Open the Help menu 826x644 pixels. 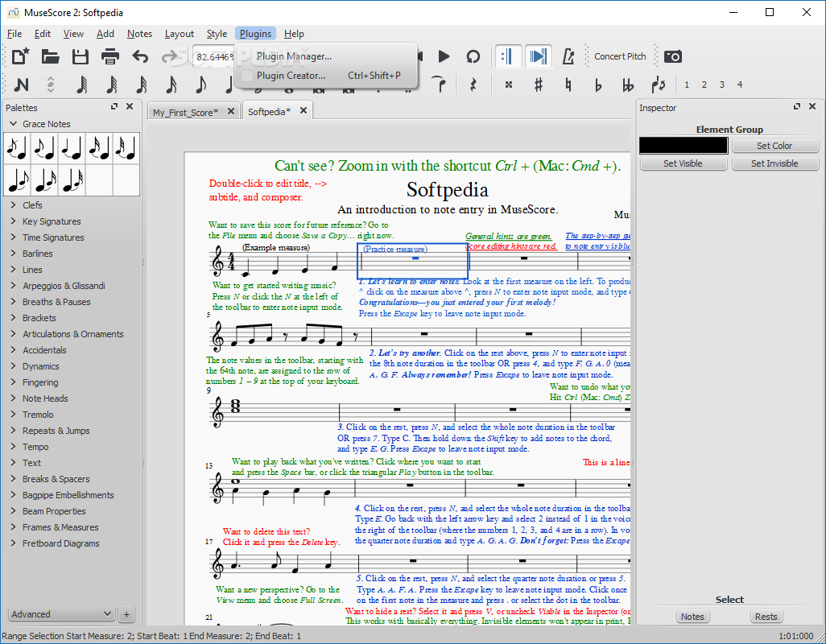click(294, 34)
